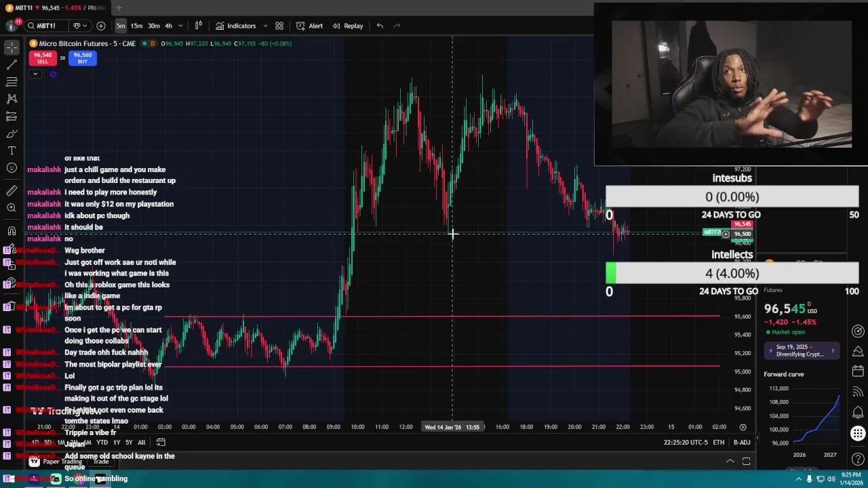The width and height of the screenshot is (868, 488).
Task: Select the text annotation tool
Action: pos(12,150)
